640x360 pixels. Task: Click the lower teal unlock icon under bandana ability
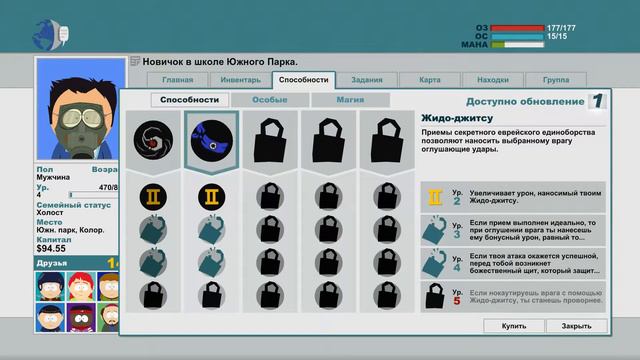211,263
